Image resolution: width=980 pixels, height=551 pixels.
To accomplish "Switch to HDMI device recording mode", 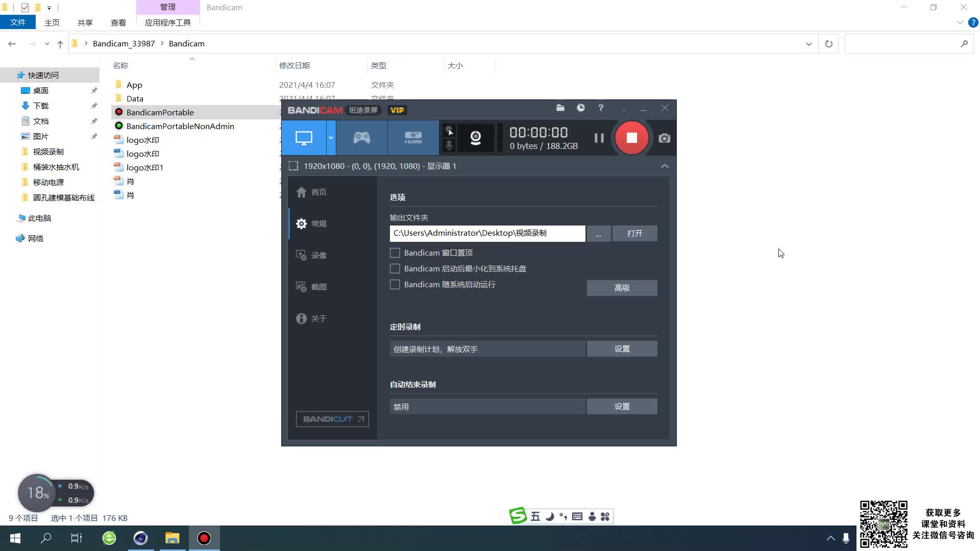I will point(413,138).
